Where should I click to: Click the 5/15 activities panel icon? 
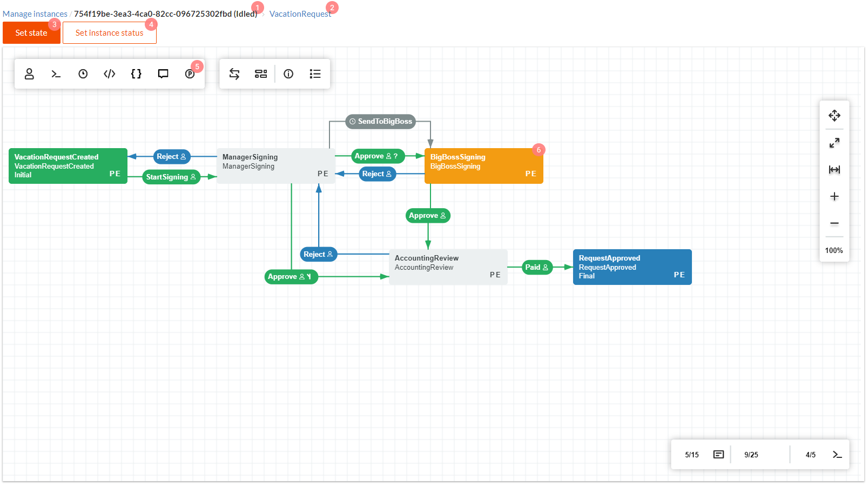pyautogui.click(x=718, y=455)
